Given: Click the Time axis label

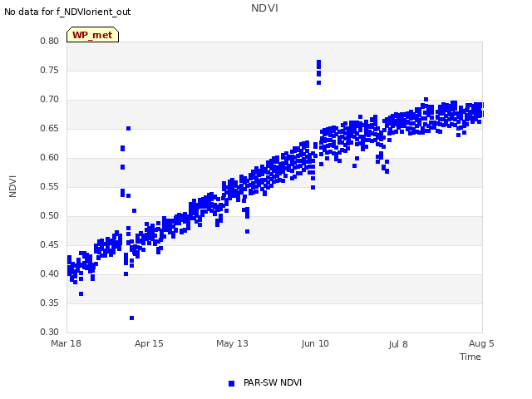Looking at the screenshot, I should (x=470, y=357).
